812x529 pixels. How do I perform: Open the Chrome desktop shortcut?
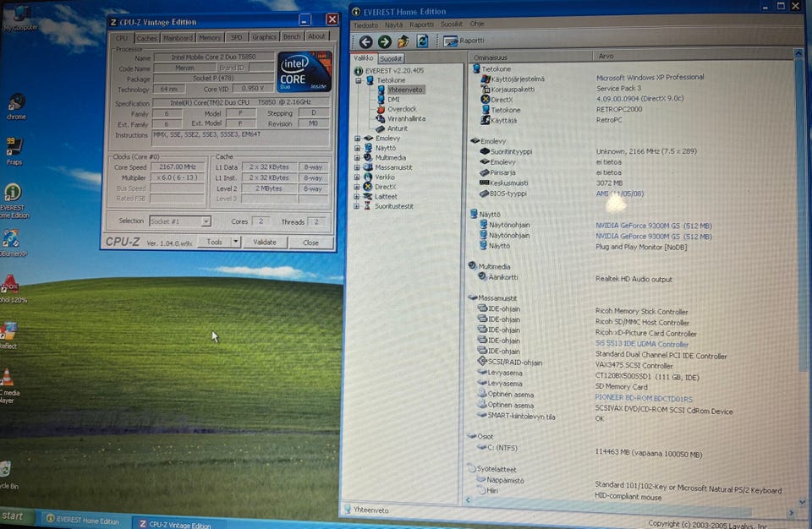17,106
